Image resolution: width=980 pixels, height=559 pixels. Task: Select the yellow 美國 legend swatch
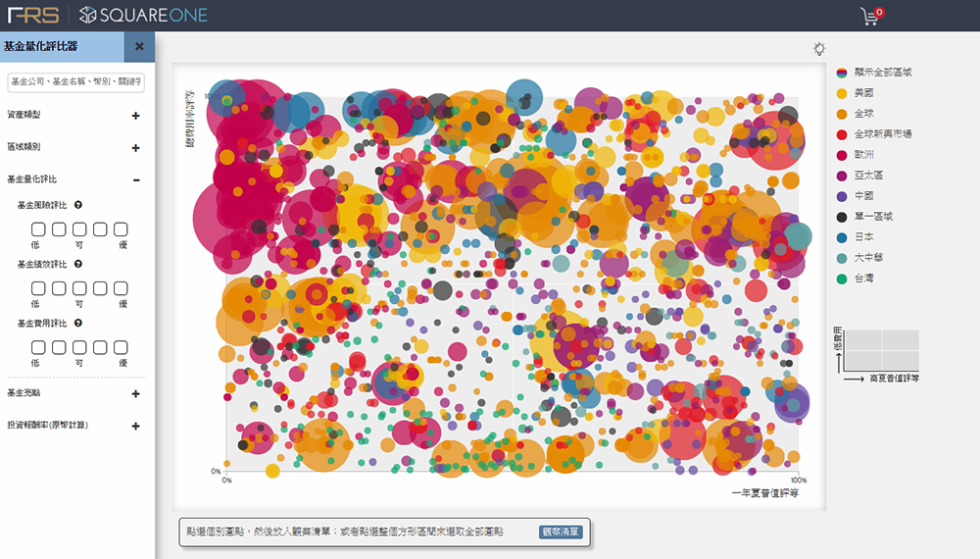pyautogui.click(x=842, y=93)
